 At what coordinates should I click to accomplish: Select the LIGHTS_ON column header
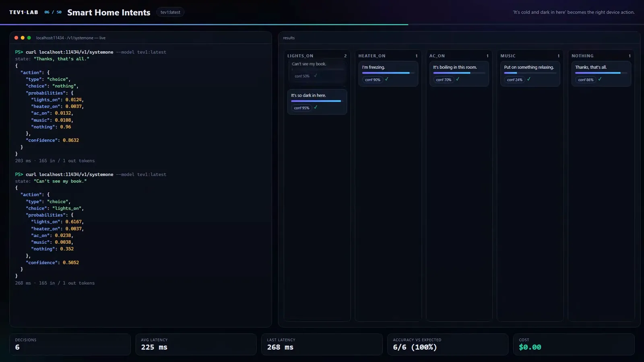(300, 56)
